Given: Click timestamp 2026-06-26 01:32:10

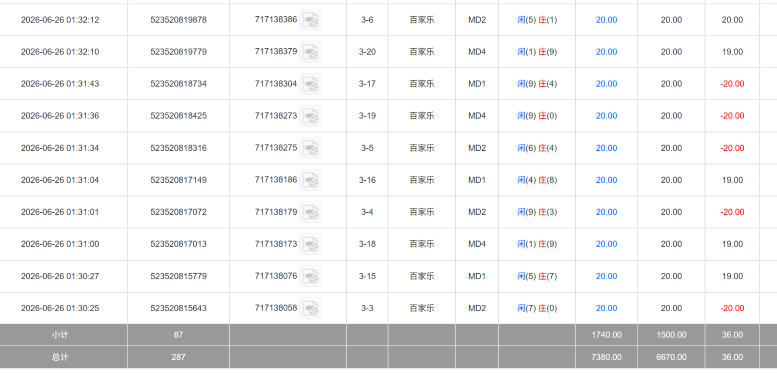Looking at the screenshot, I should coord(60,52).
